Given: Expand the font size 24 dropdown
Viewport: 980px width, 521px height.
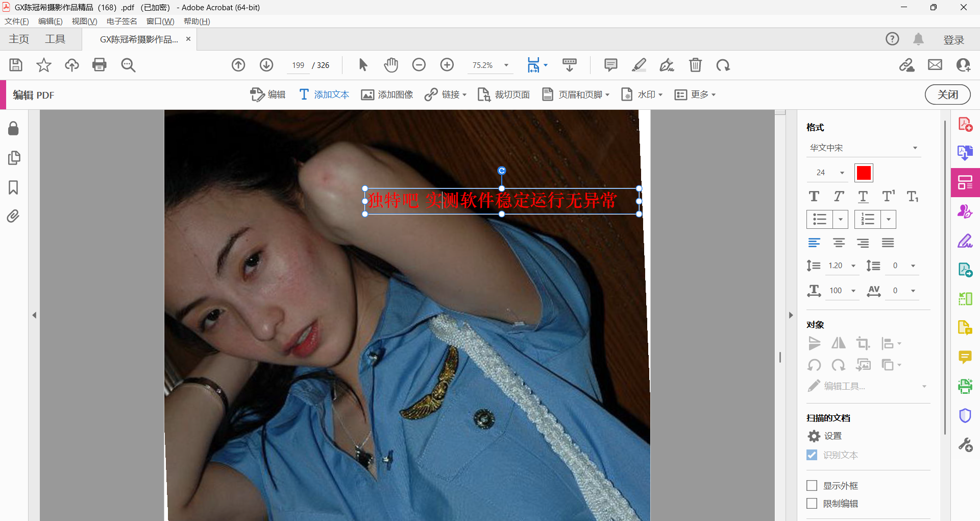Looking at the screenshot, I should click(842, 173).
